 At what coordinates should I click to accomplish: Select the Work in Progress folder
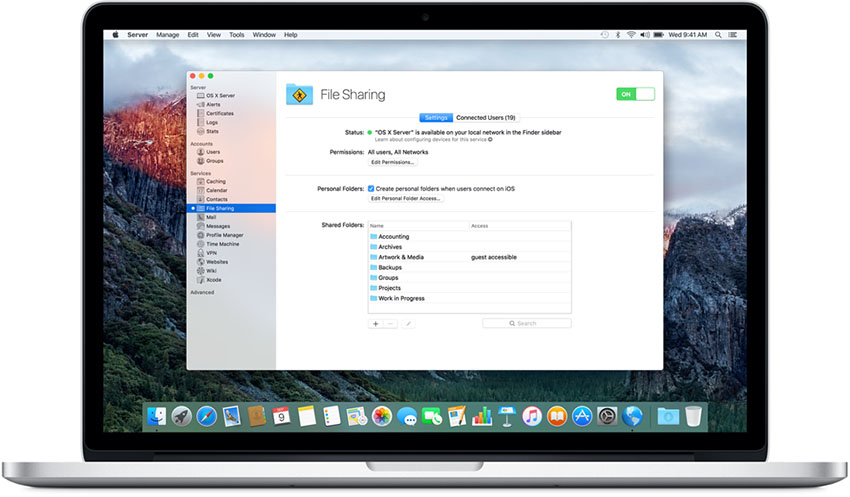click(469, 299)
